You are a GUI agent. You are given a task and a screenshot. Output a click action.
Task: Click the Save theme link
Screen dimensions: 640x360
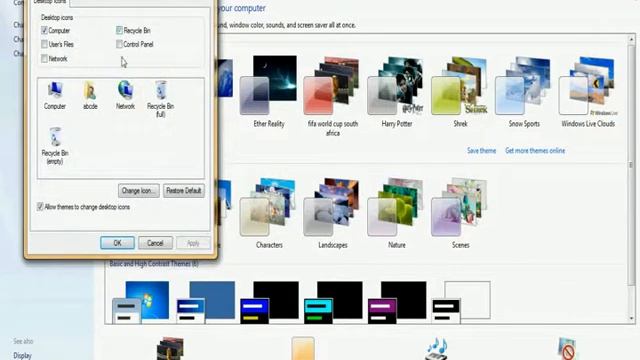481,151
